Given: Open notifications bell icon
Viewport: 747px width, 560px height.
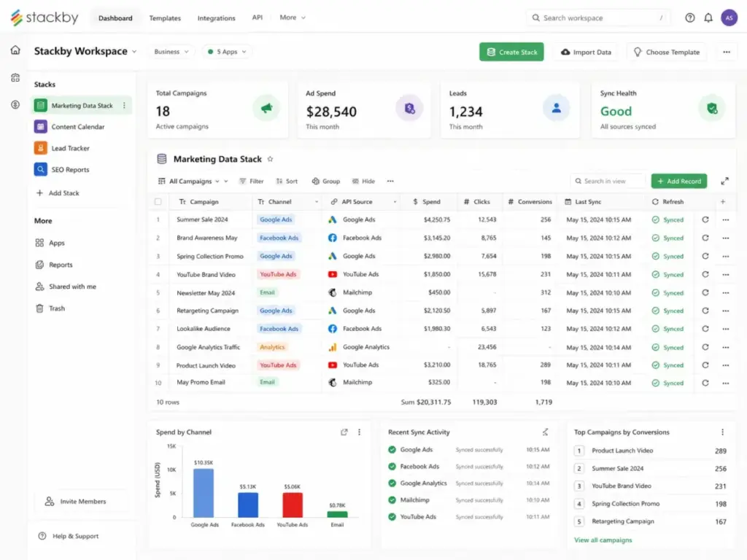Looking at the screenshot, I should click(x=708, y=17).
